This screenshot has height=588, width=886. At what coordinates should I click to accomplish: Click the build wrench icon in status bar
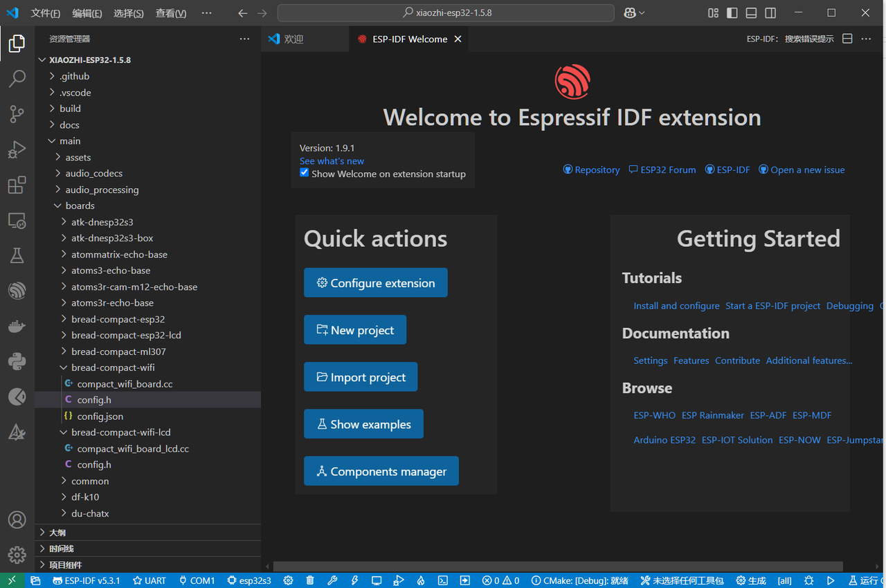click(x=332, y=580)
